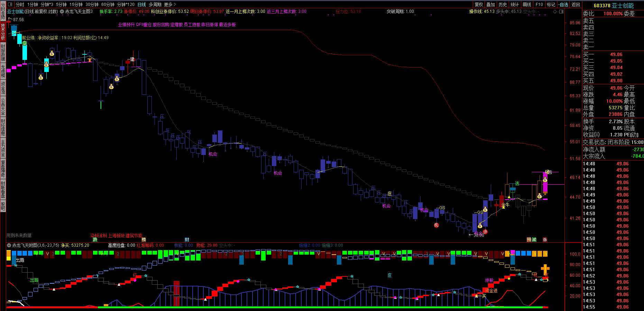
Task: Open the 夏盘神奇 sidebar tab
Action: pyautogui.click(x=3, y=169)
